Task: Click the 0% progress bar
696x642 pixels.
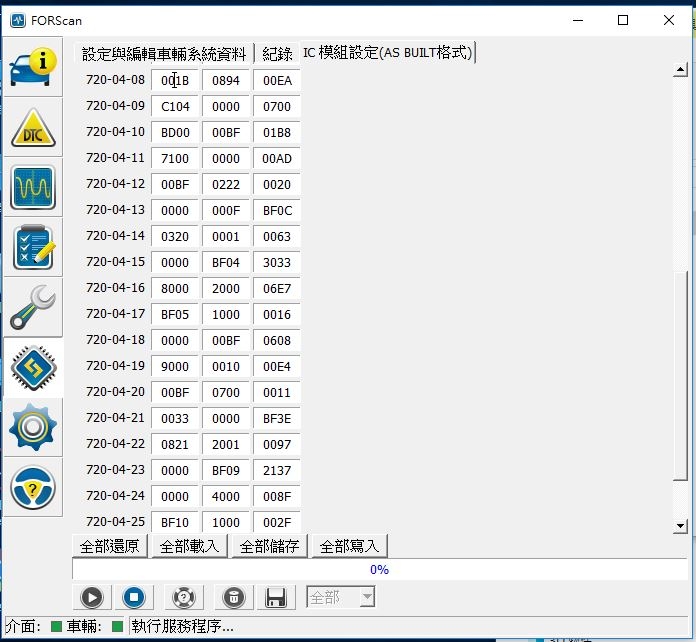Action: click(x=380, y=569)
